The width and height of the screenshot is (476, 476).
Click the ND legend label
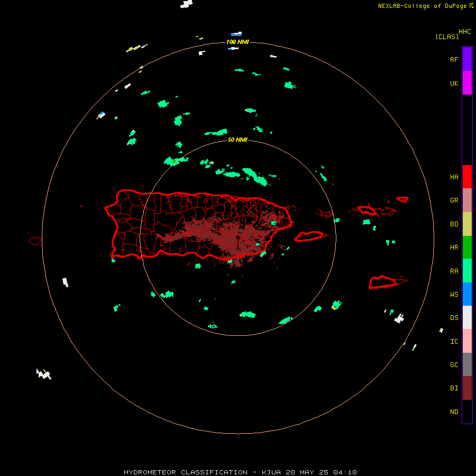tap(454, 411)
